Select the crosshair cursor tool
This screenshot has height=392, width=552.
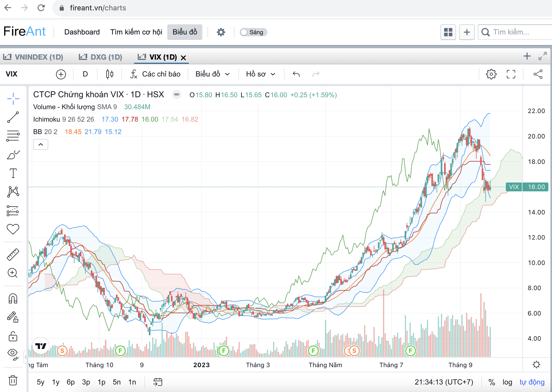[x=13, y=99]
